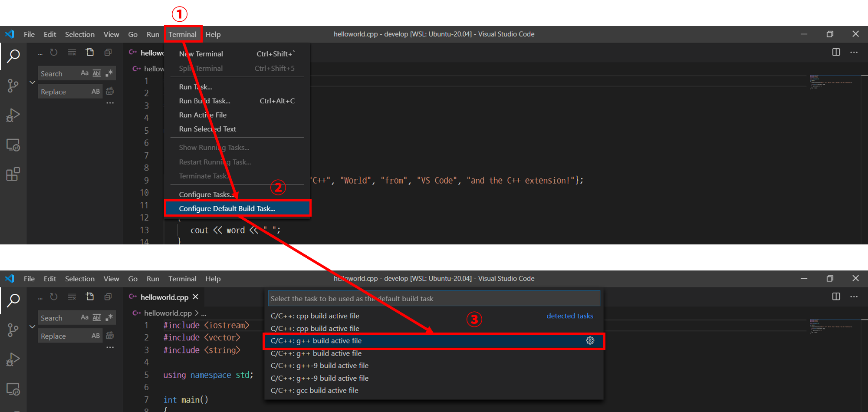
Task: Toggle Use Regular Expression in the window with the Terminal menu open
Action: tap(109, 73)
